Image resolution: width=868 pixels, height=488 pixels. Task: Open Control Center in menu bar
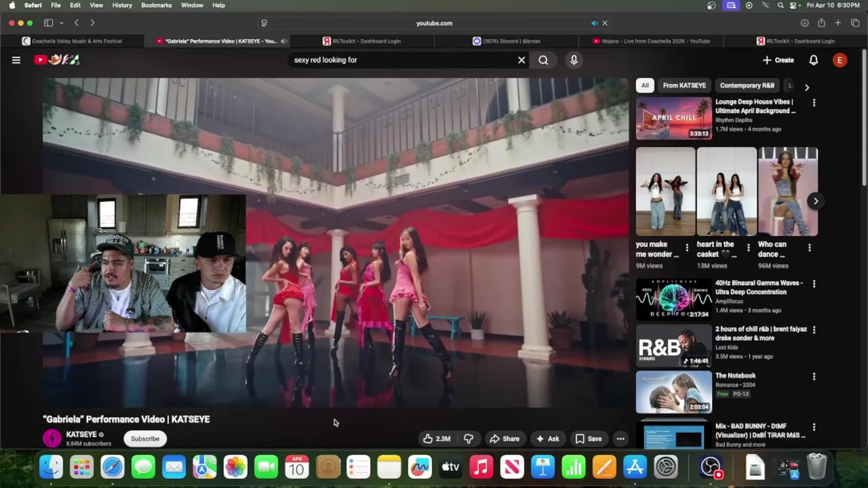pos(793,5)
